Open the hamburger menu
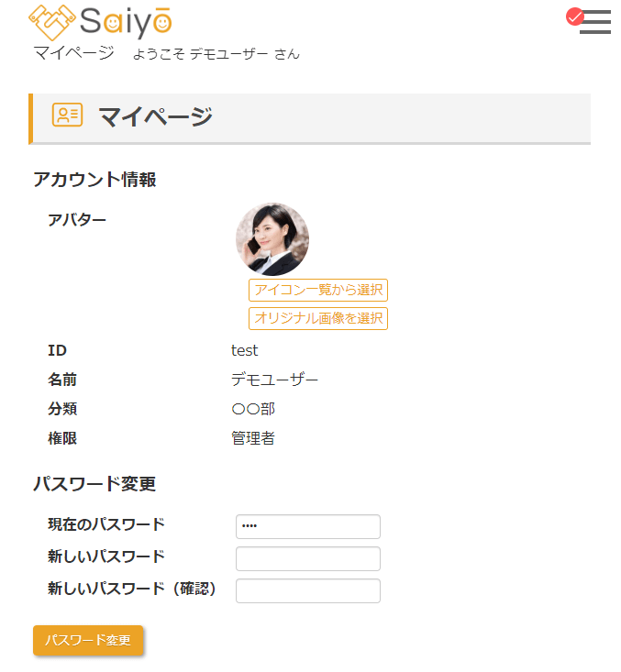 click(596, 23)
